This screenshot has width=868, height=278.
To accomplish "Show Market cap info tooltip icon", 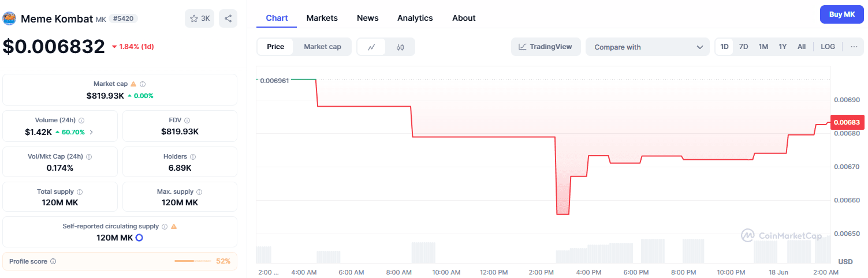I will [x=143, y=84].
